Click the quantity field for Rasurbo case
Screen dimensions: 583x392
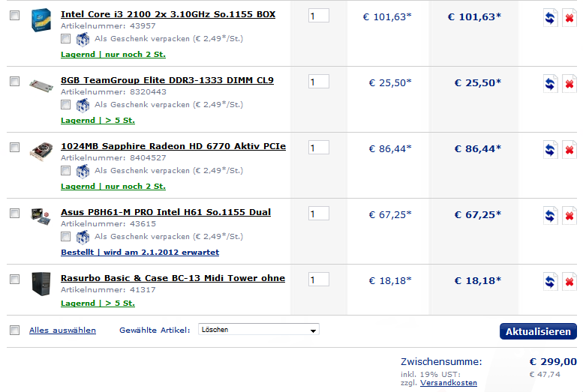pos(319,280)
